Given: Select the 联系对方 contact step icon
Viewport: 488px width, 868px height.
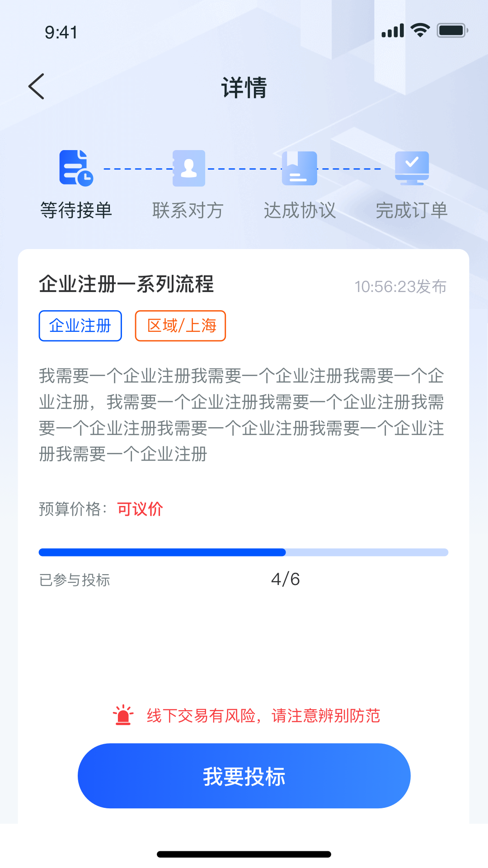Looking at the screenshot, I should point(189,168).
